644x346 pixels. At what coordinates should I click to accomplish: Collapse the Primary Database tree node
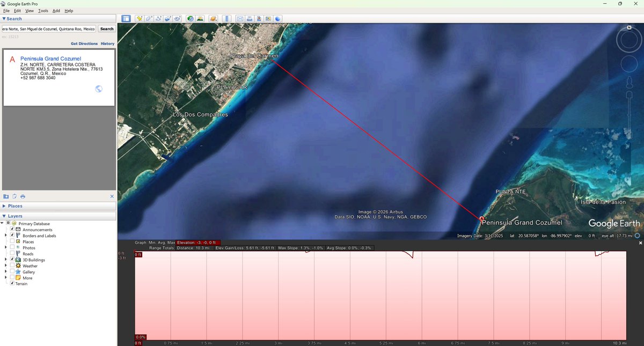[x=2, y=223]
